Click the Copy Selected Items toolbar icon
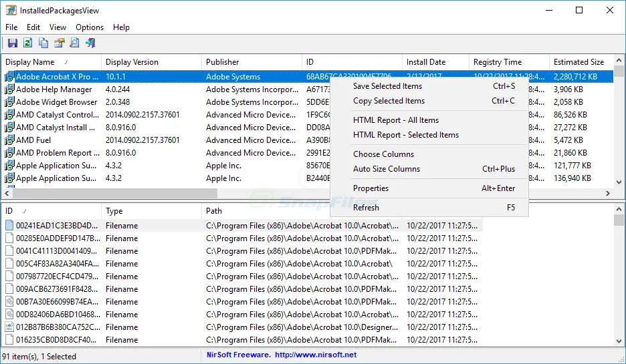This screenshot has width=626, height=364. click(x=43, y=43)
